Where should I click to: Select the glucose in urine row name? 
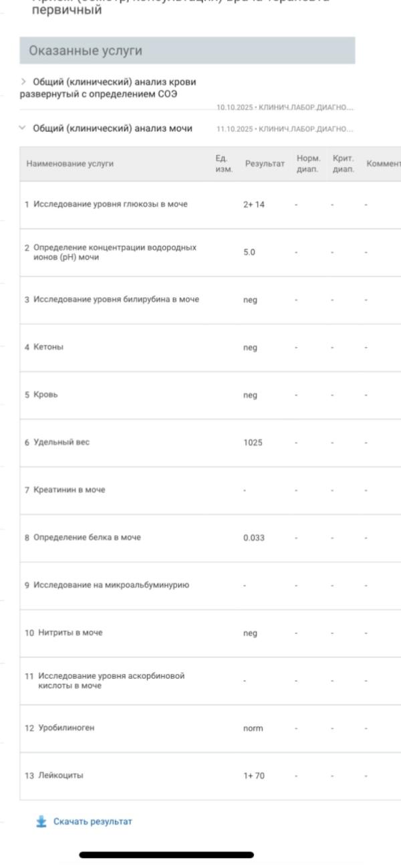click(110, 205)
